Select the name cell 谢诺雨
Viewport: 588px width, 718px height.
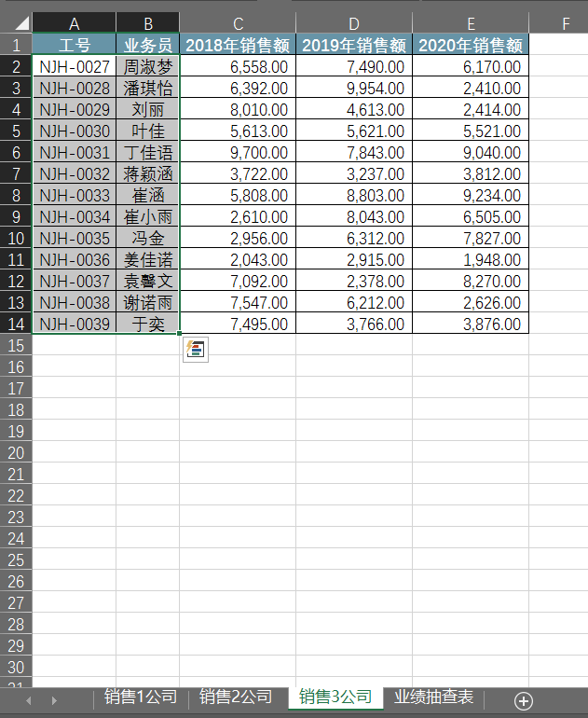pyautogui.click(x=148, y=303)
